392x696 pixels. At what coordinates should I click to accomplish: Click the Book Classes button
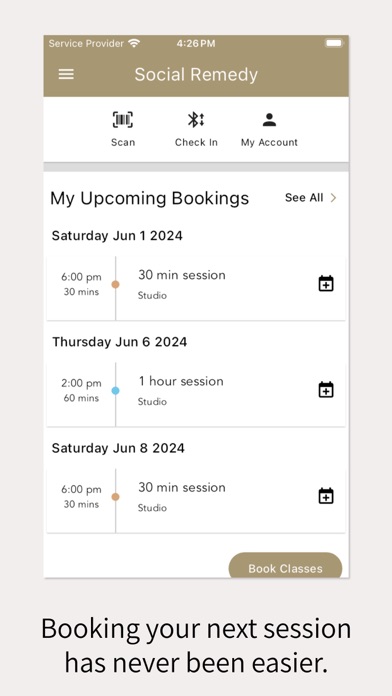pos(285,566)
